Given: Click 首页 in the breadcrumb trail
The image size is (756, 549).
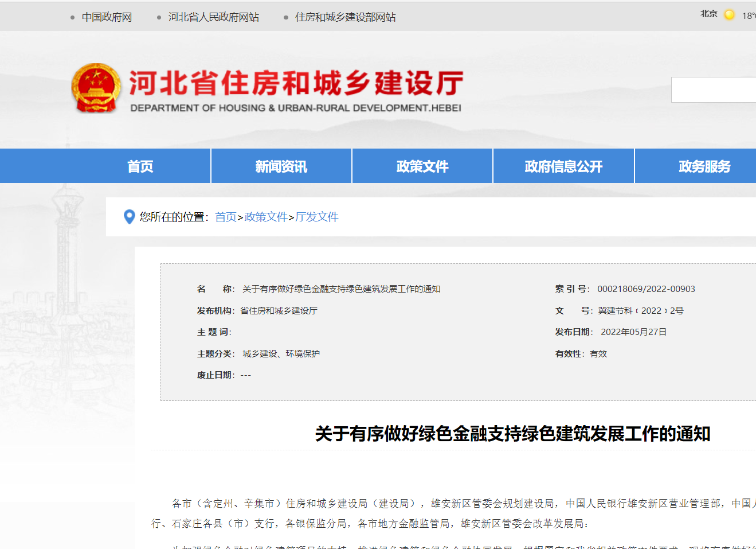Looking at the screenshot, I should point(225,217).
